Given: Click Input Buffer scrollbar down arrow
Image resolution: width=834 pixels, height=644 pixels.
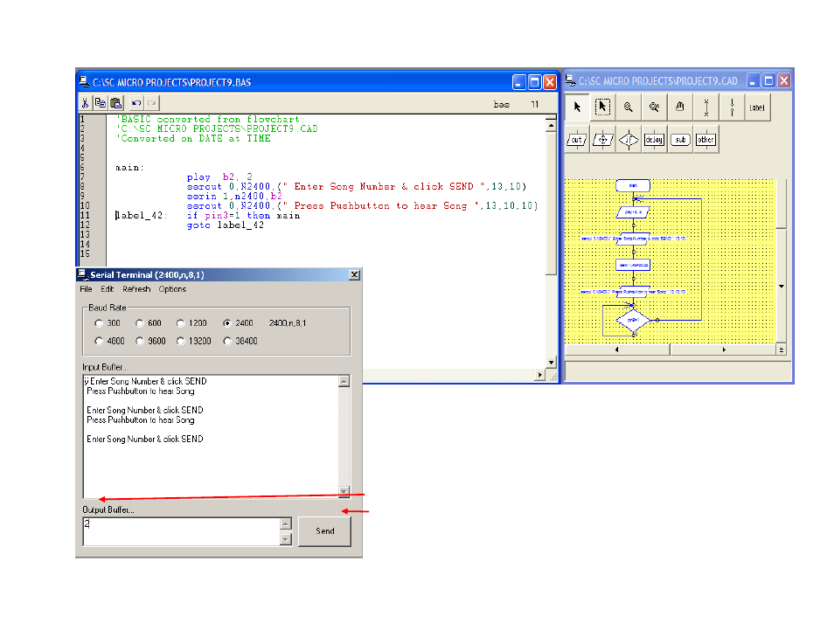Looking at the screenshot, I should pyautogui.click(x=344, y=491).
